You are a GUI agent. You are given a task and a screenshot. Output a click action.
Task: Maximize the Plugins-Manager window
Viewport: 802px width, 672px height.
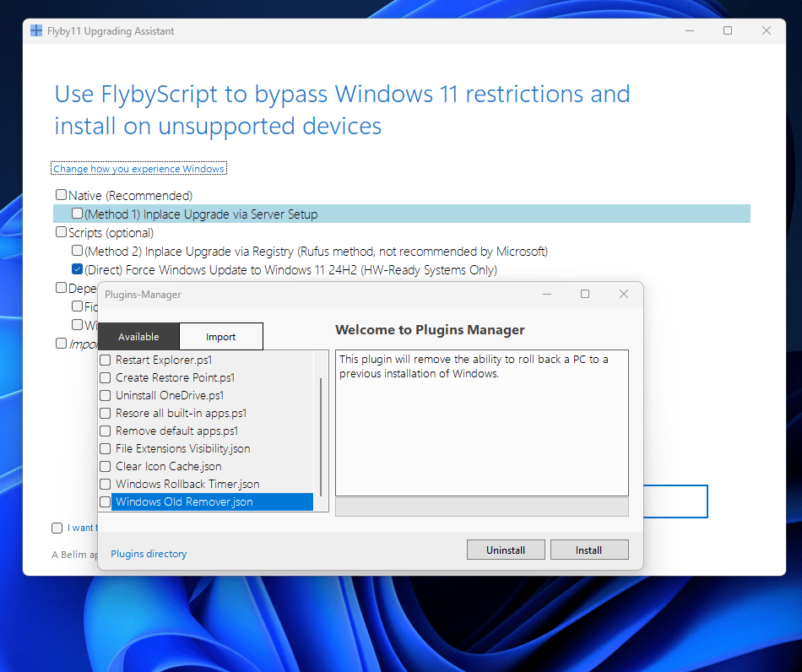click(x=585, y=294)
